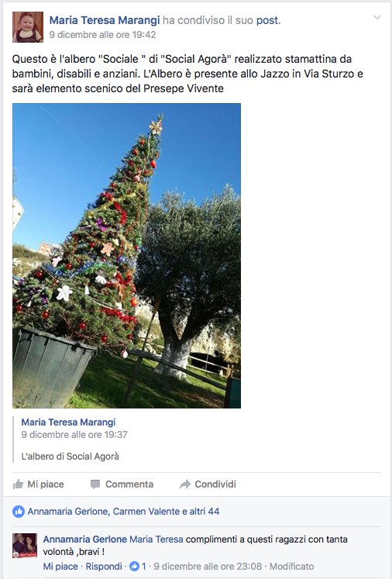Like Annamaria Gerlone's comment via Mi piace
The height and width of the screenshot is (579, 392).
click(60, 566)
